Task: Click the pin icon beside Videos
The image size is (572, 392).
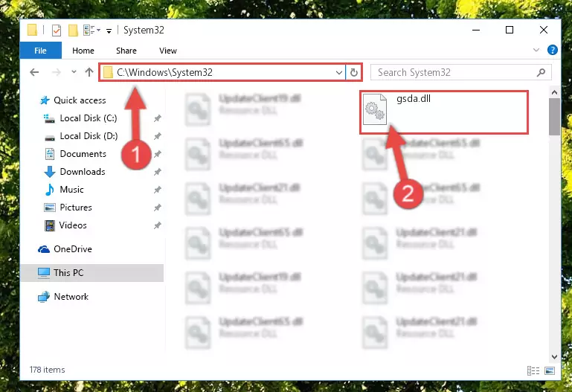Action: 157,225
